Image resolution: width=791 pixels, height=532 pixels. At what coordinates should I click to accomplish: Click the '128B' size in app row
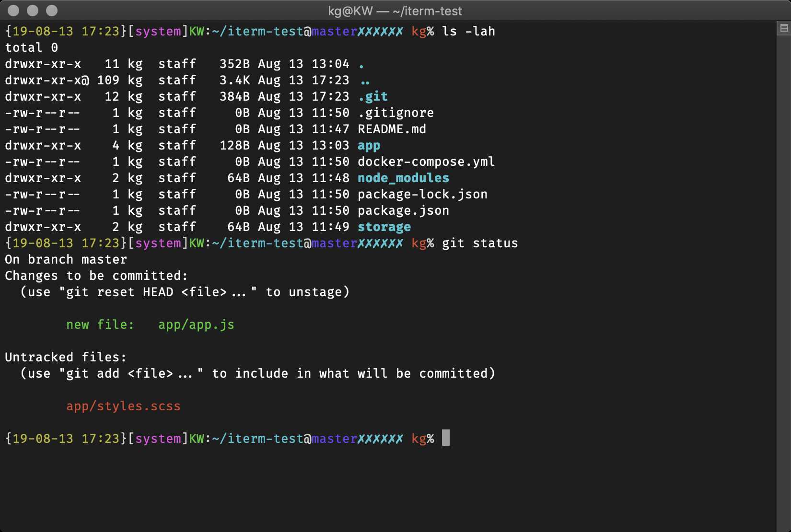coord(235,146)
